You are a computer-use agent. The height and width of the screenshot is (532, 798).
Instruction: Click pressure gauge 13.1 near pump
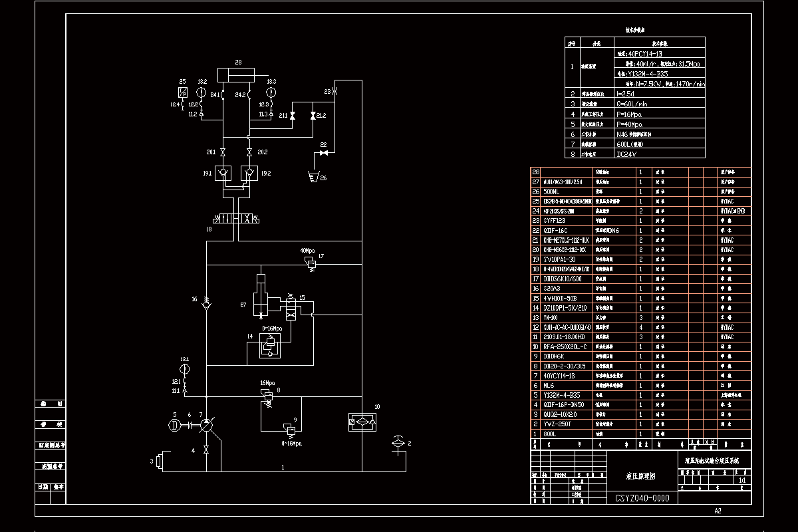point(185,368)
